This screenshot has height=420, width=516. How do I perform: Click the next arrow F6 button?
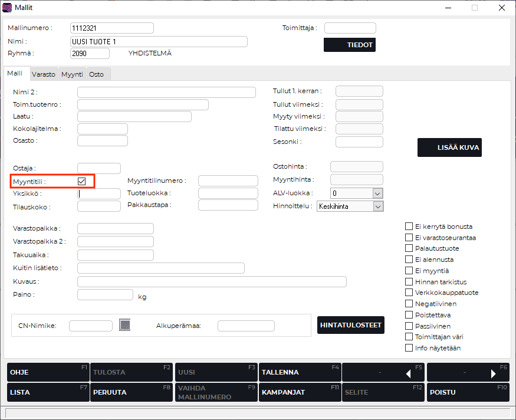pos(468,373)
